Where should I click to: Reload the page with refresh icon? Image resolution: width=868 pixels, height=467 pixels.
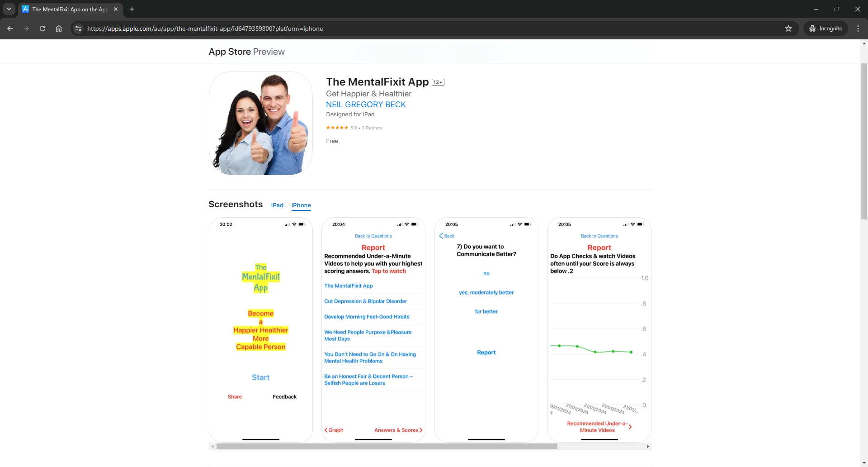pos(42,29)
